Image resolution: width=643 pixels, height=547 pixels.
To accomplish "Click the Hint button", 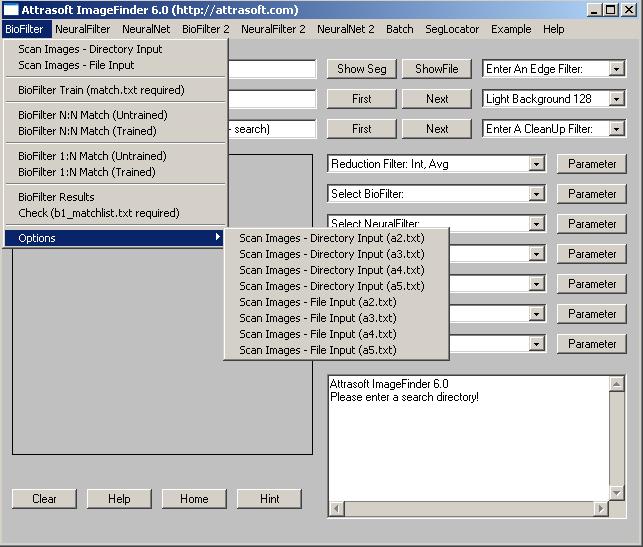I will (269, 499).
